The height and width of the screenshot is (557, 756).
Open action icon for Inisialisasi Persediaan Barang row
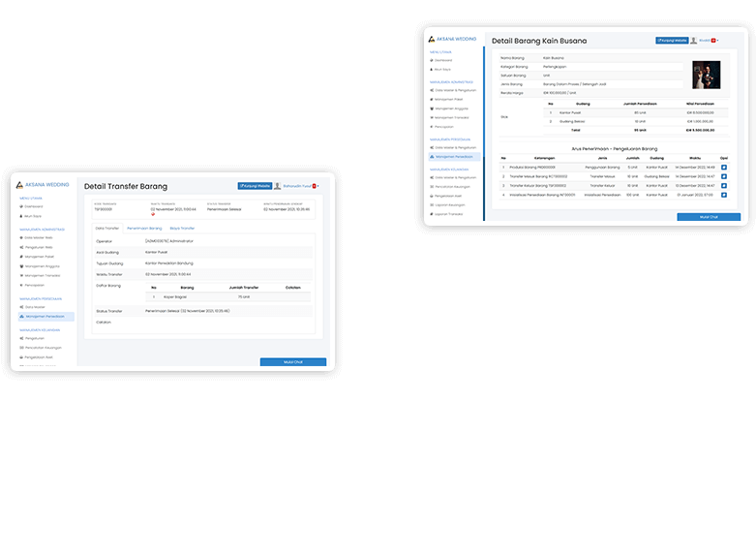pyautogui.click(x=724, y=195)
